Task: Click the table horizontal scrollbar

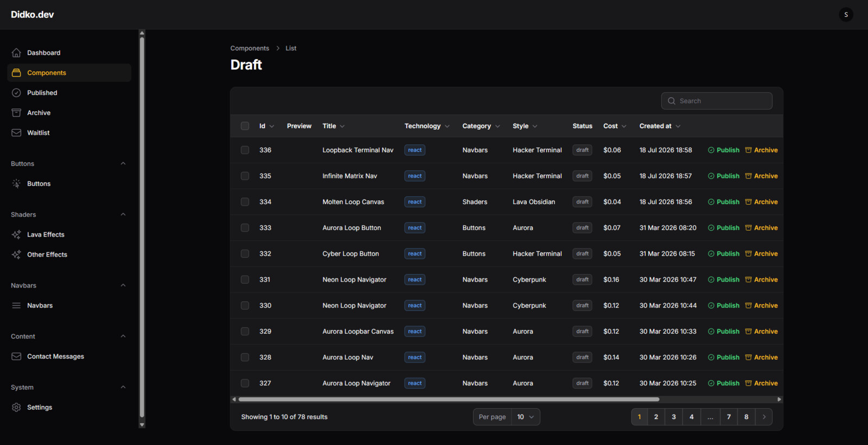Action: coord(449,399)
